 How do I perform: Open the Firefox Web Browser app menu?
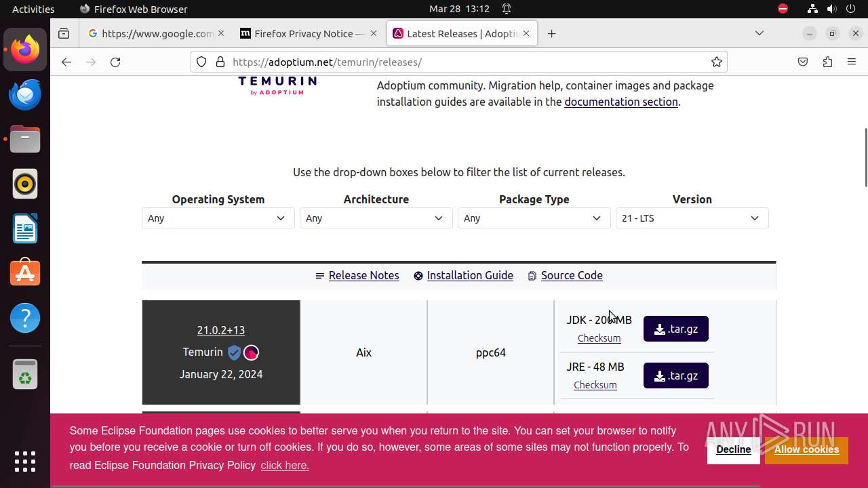(x=134, y=9)
